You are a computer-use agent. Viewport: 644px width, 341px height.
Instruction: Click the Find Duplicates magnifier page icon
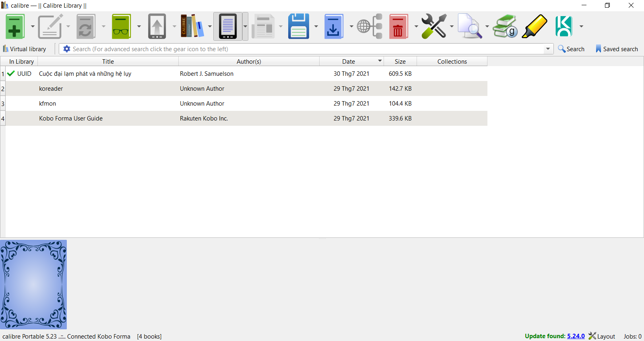[x=469, y=27]
